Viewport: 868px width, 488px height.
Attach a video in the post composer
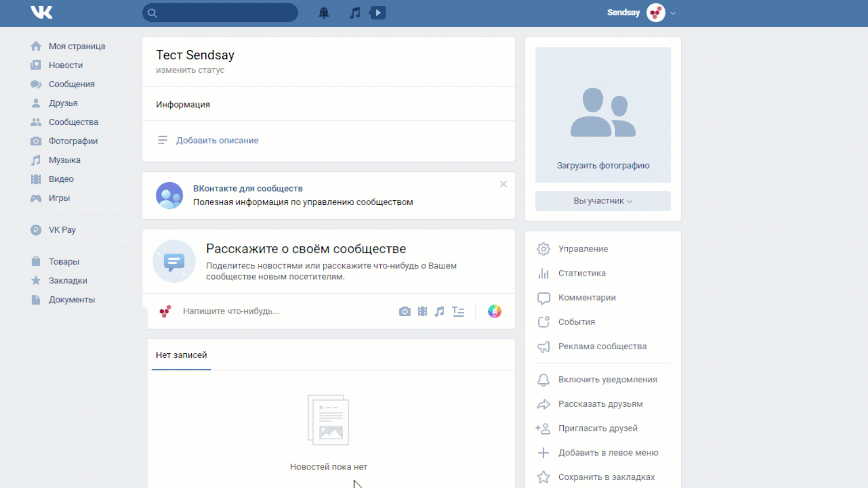click(x=422, y=311)
